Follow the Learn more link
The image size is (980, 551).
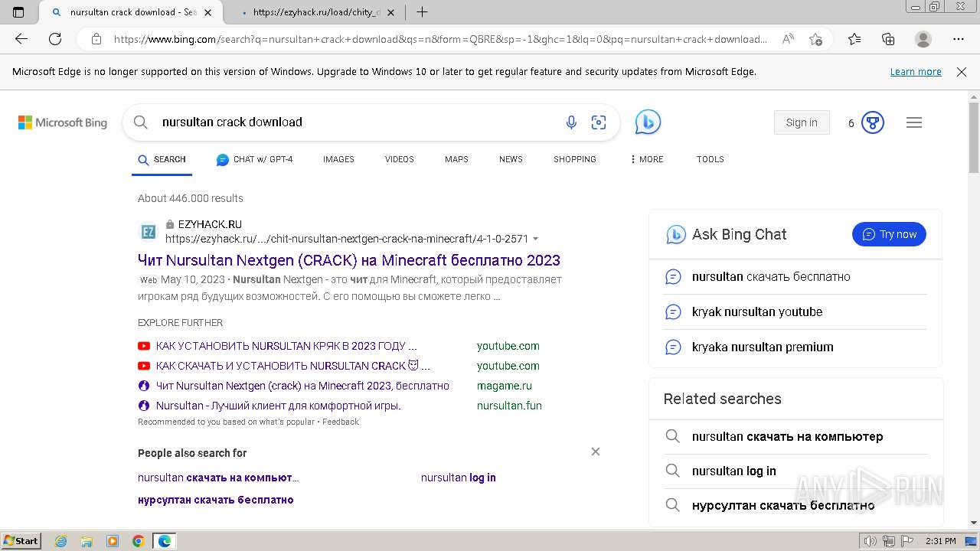click(x=916, y=71)
